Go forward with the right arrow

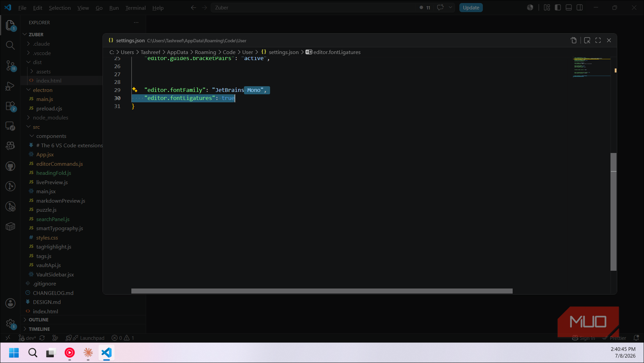tap(205, 7)
